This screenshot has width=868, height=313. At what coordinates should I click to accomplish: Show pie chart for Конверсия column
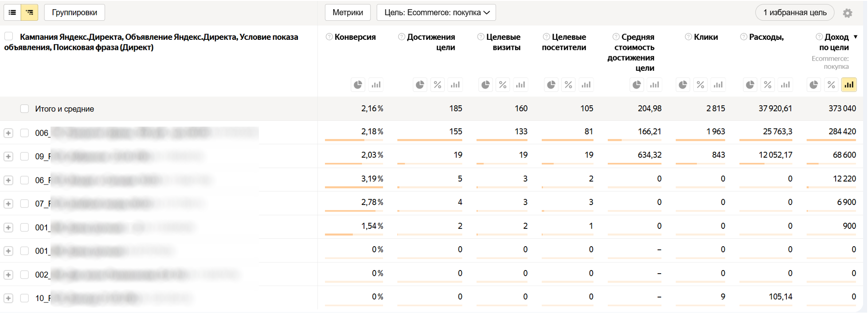tap(358, 85)
